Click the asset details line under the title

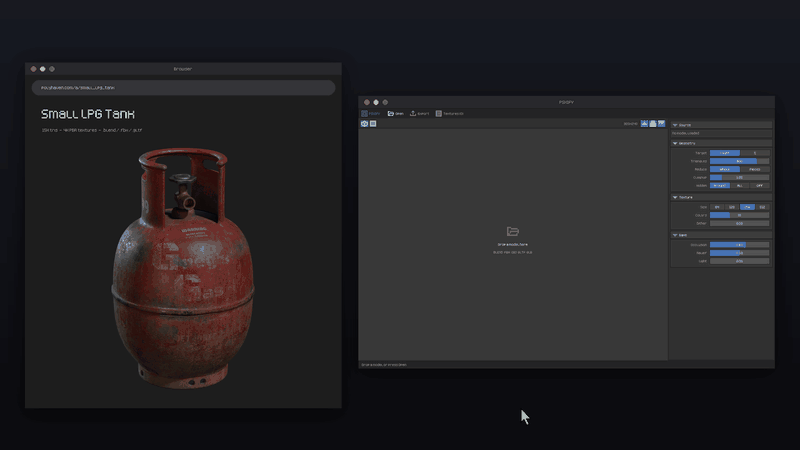pos(92,131)
